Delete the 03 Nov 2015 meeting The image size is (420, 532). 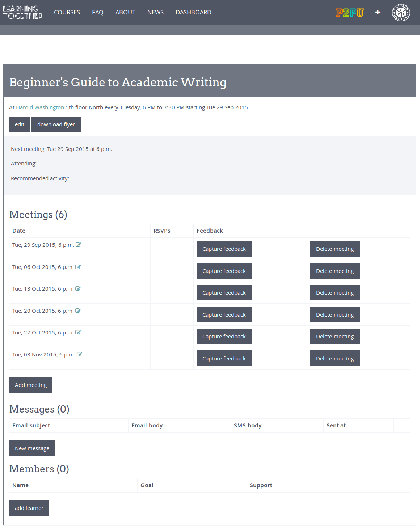pyautogui.click(x=335, y=359)
